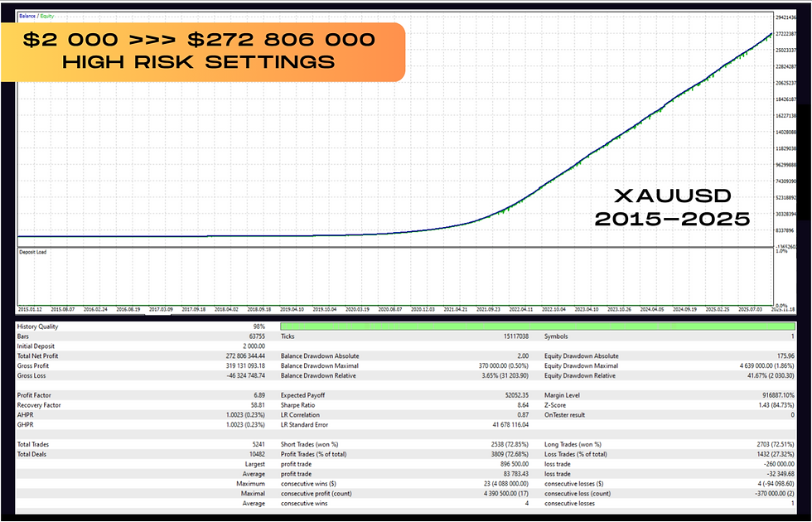The height and width of the screenshot is (522, 812).
Task: Select the Bars value "63755"
Action: [257, 336]
